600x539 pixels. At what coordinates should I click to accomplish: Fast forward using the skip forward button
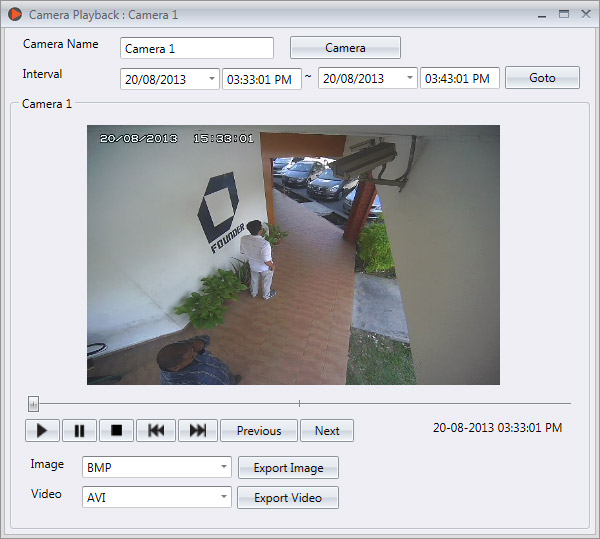point(198,431)
